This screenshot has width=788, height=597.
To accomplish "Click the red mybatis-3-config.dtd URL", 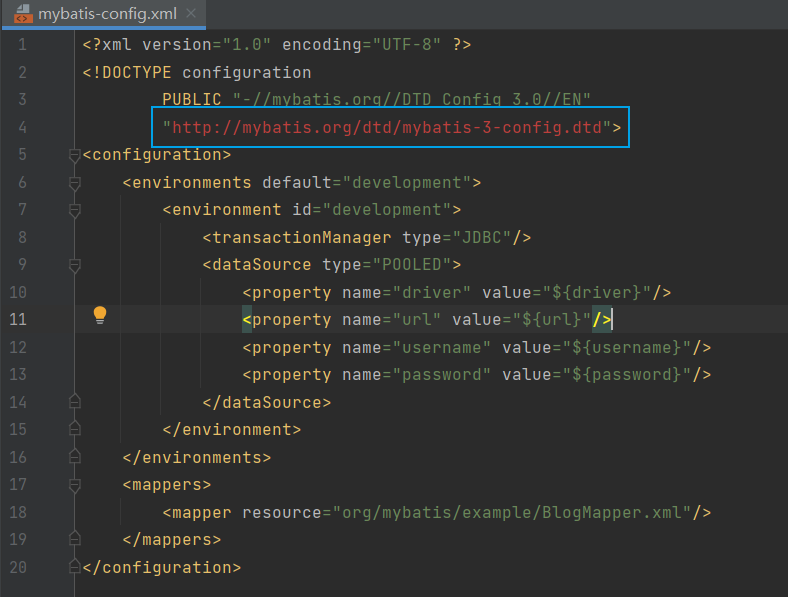I will pyautogui.click(x=386, y=128).
